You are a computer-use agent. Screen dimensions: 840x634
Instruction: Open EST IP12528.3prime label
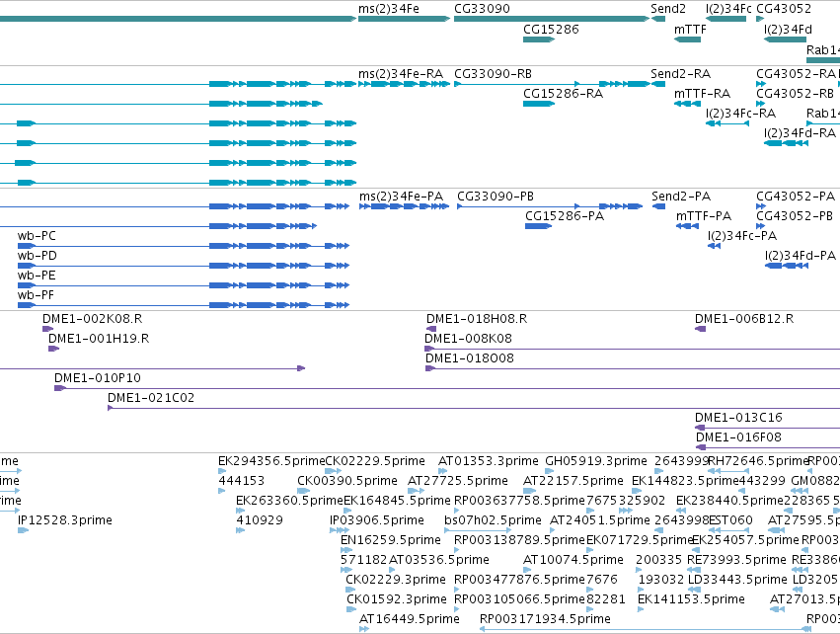65,520
